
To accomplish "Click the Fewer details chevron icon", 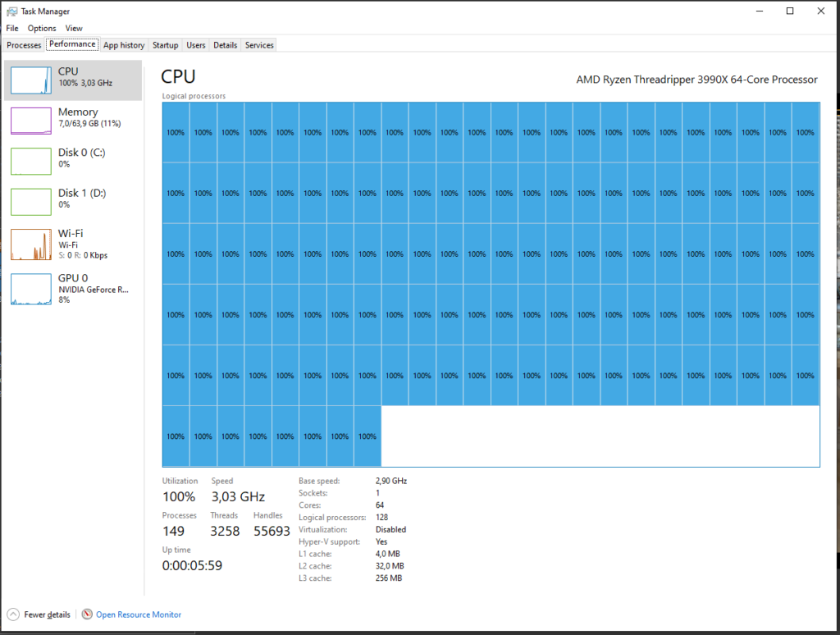I will [x=13, y=614].
